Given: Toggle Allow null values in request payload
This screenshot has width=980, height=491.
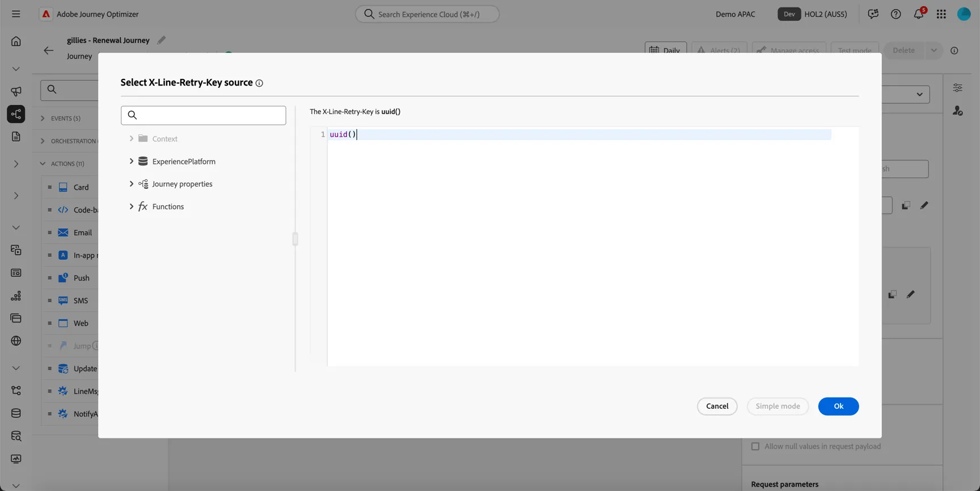Looking at the screenshot, I should click(755, 447).
